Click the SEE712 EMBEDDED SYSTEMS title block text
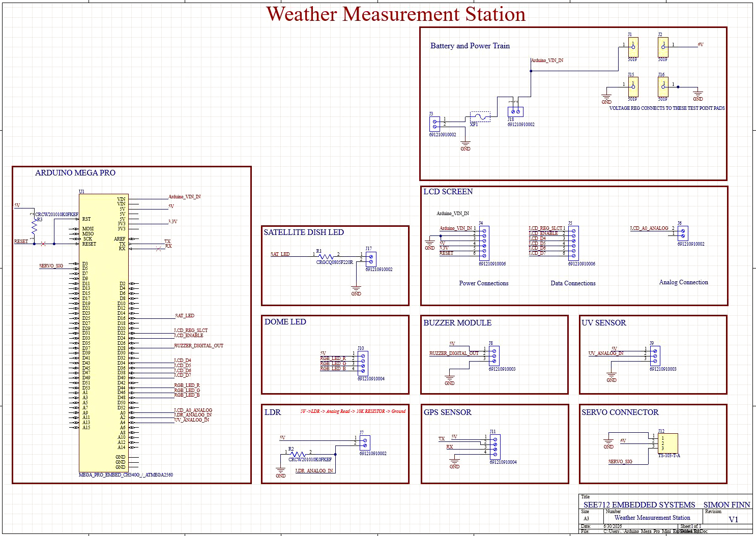 [639, 505]
